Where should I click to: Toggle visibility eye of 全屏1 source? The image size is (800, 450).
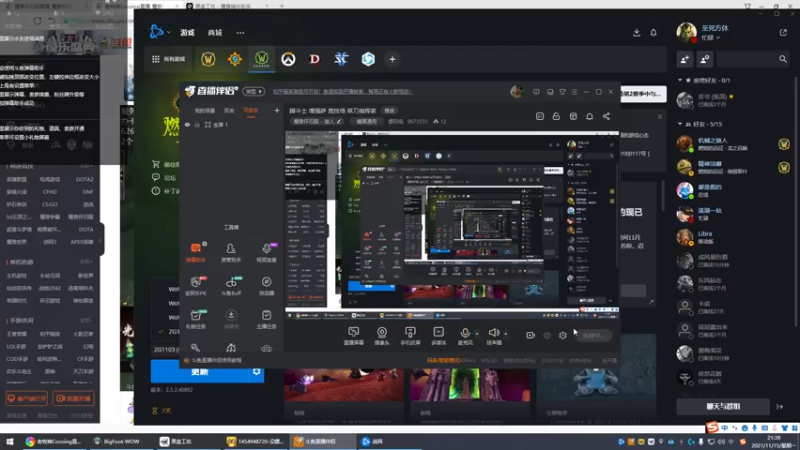[187, 125]
